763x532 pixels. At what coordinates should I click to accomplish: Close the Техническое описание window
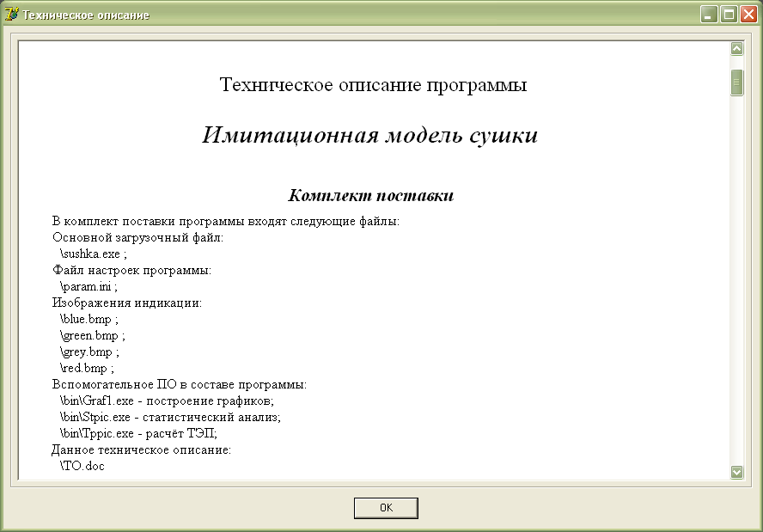tap(748, 15)
